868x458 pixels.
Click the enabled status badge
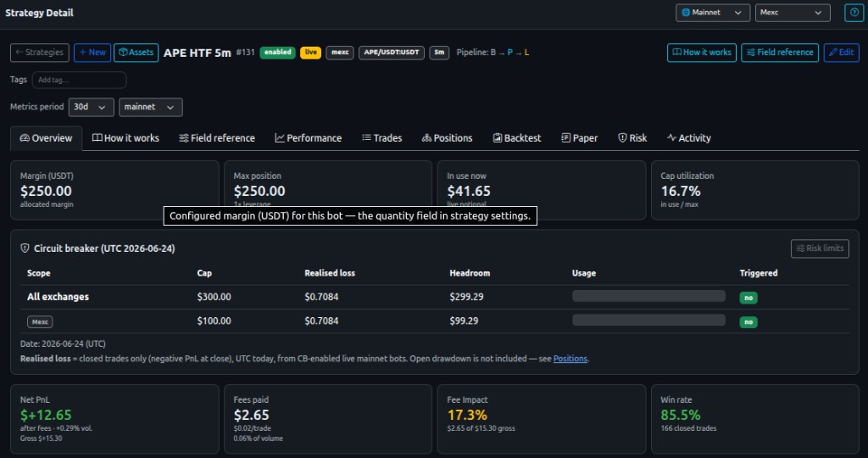pos(277,53)
